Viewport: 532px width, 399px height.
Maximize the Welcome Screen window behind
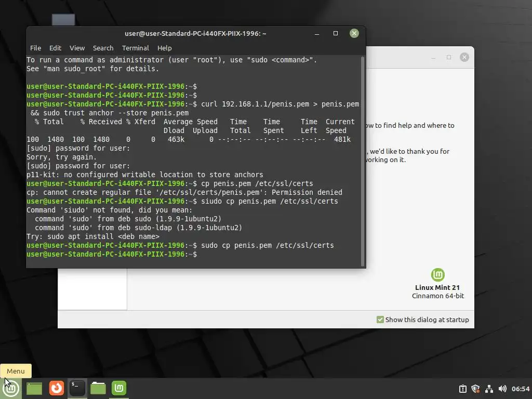(449, 57)
